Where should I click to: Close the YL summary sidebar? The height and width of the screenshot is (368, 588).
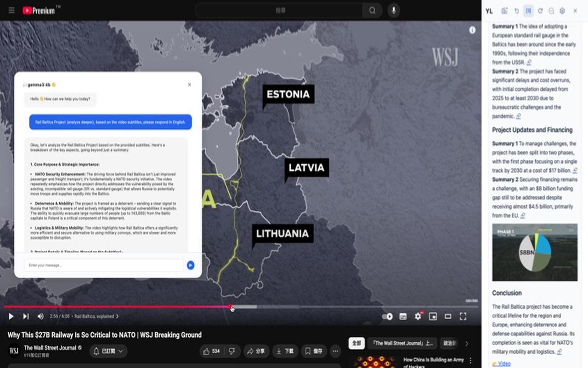[575, 11]
